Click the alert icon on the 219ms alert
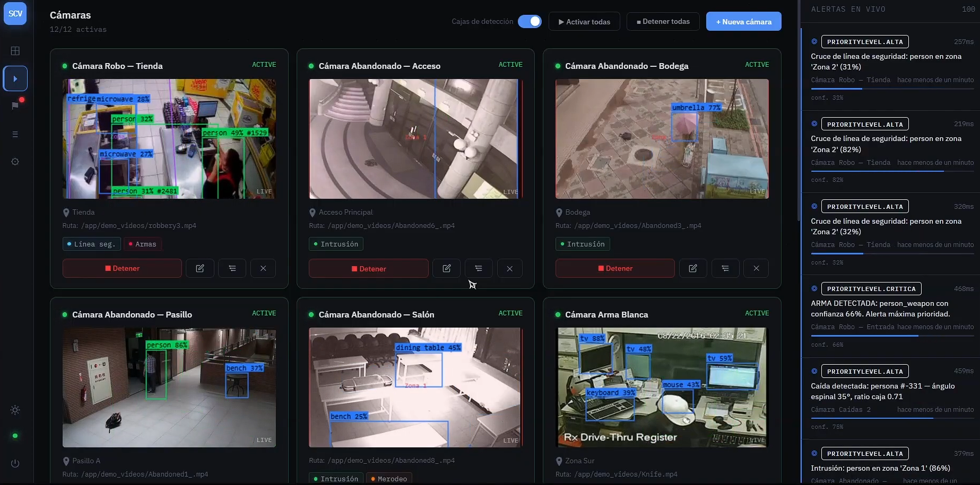 click(814, 124)
